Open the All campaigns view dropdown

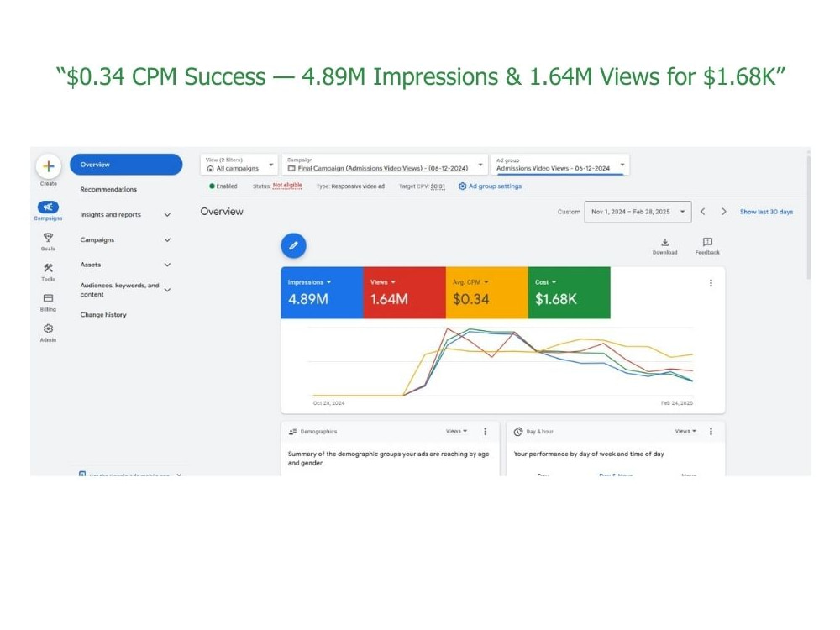coord(239,165)
